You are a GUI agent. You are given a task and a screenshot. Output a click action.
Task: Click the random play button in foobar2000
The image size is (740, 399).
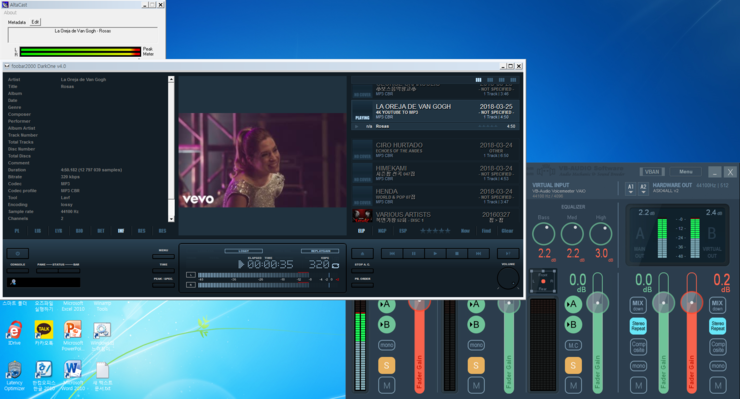pyautogui.click(x=508, y=254)
